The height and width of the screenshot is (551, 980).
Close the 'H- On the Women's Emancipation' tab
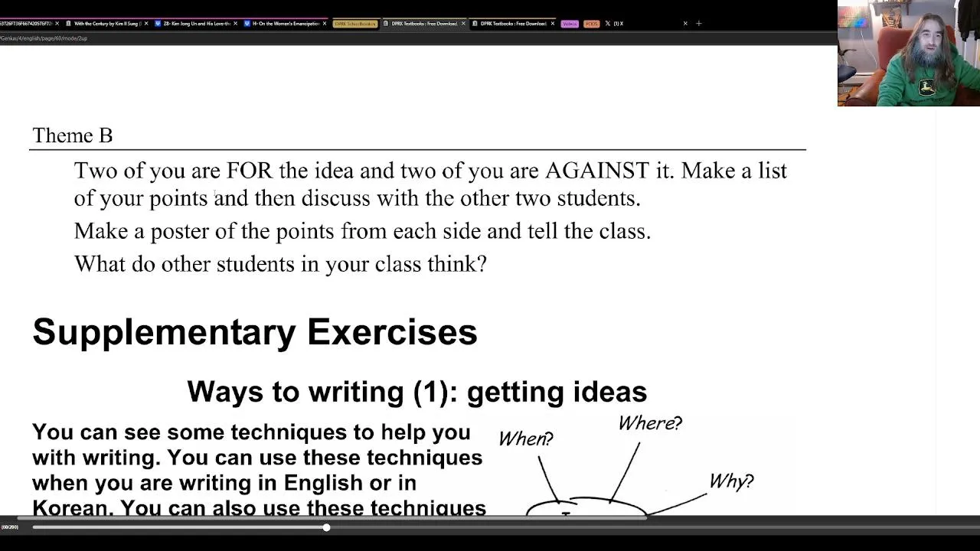tap(325, 24)
